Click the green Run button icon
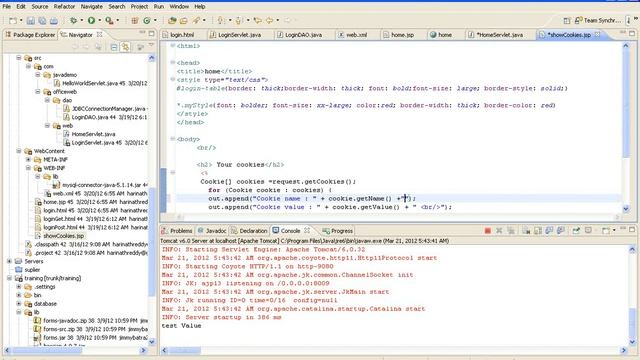 pos(91,20)
